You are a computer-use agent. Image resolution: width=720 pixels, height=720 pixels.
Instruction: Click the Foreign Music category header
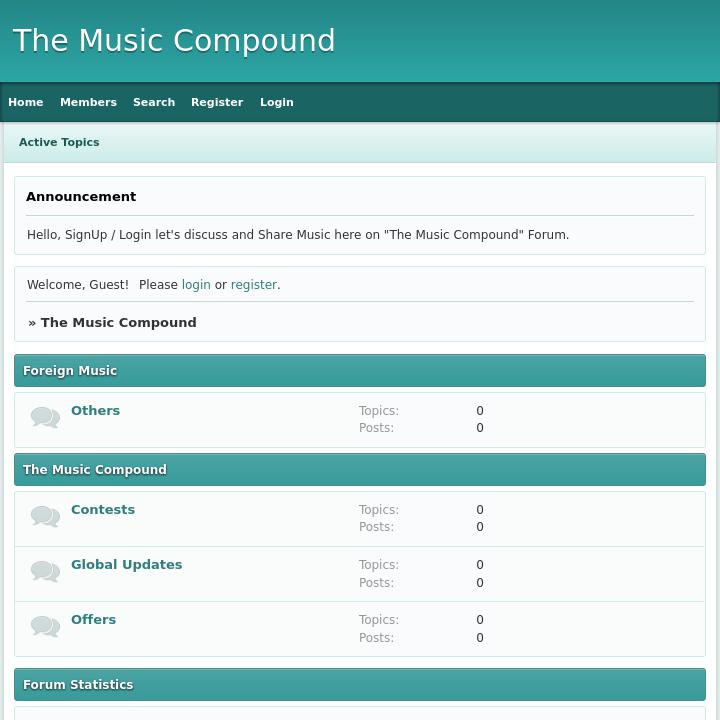point(70,371)
